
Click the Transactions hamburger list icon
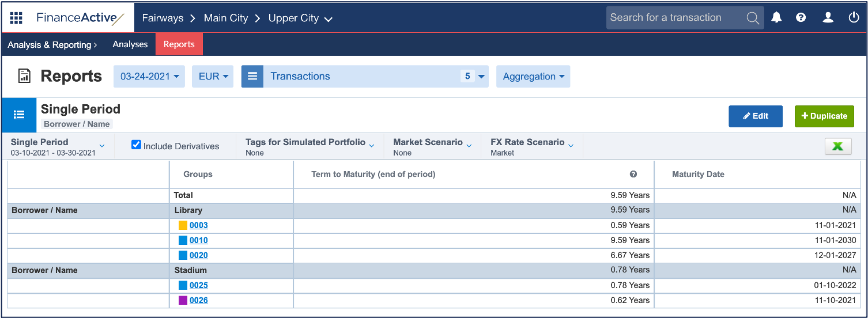(252, 77)
